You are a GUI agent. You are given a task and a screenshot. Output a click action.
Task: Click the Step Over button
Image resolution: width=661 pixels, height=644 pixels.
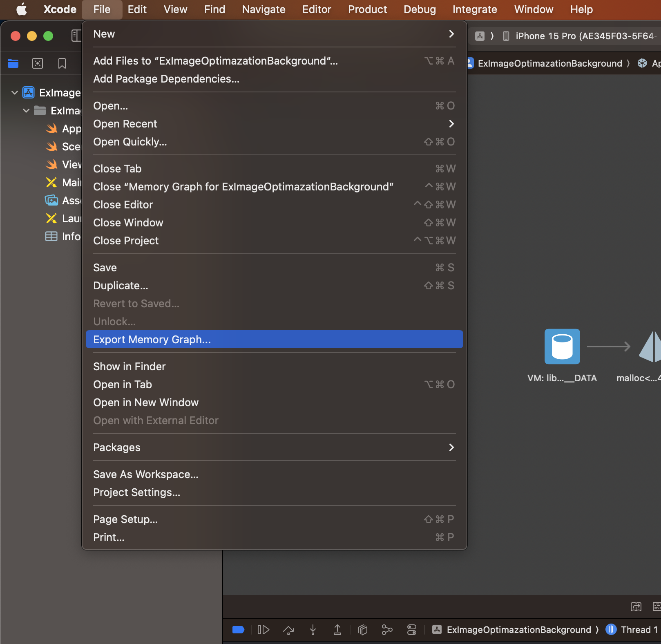(288, 630)
